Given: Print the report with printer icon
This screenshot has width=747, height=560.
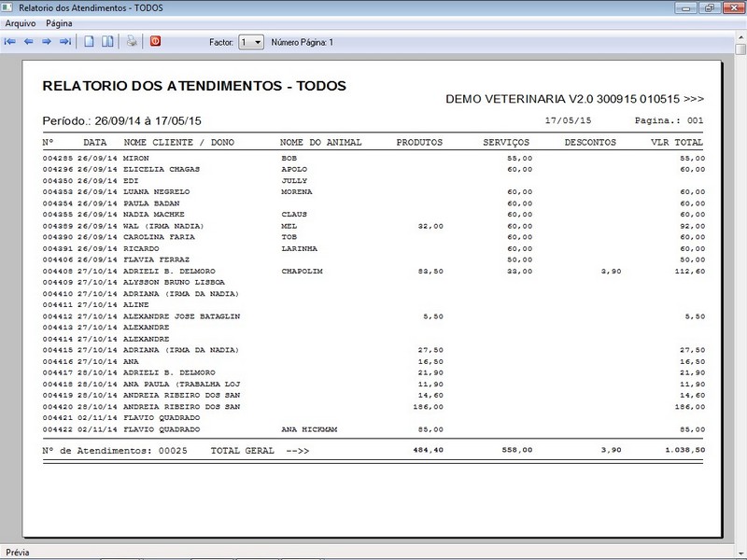Looking at the screenshot, I should (x=133, y=42).
